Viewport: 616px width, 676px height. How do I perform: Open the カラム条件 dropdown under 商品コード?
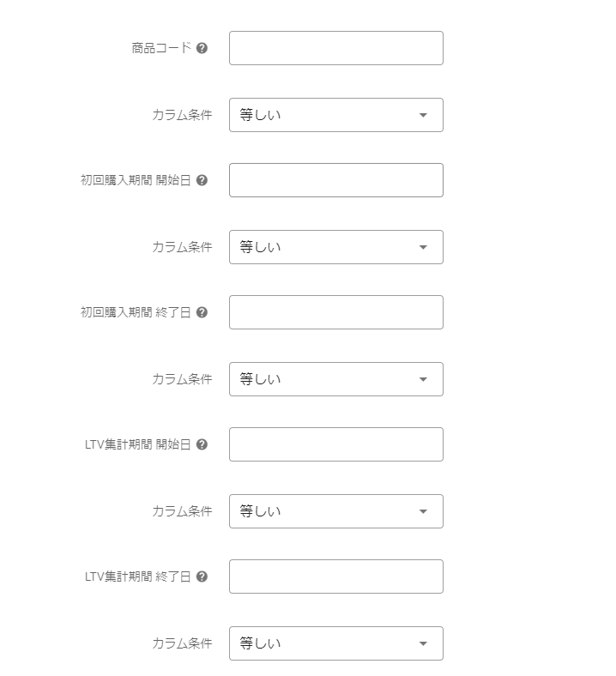coord(335,115)
